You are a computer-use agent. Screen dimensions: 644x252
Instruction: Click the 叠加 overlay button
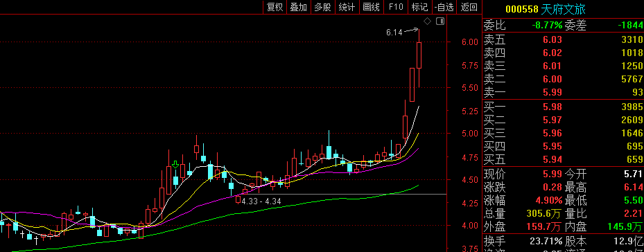tap(299, 7)
